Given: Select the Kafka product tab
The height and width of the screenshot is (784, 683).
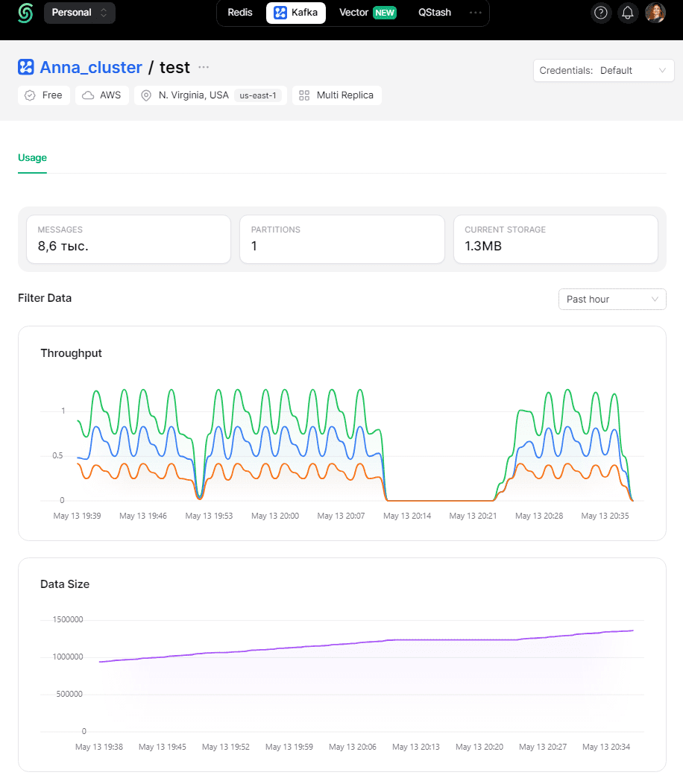Looking at the screenshot, I should pyautogui.click(x=296, y=13).
